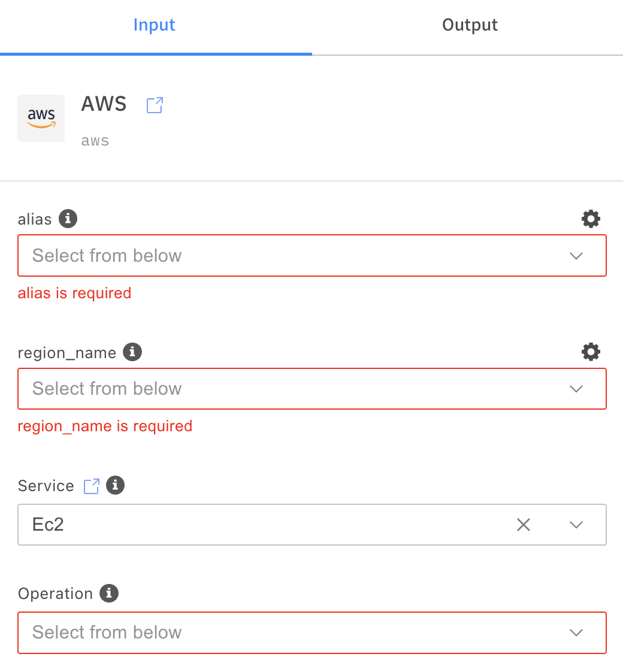Open region_name settings gear
Screen dimensions: 623x672
coord(591,352)
